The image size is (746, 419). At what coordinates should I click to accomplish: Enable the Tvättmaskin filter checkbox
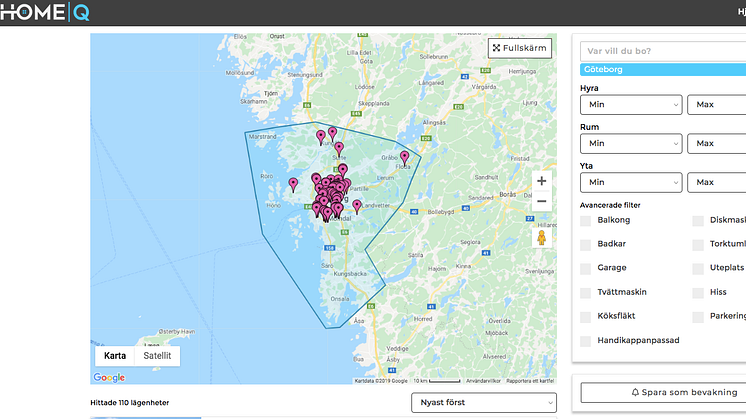point(586,292)
